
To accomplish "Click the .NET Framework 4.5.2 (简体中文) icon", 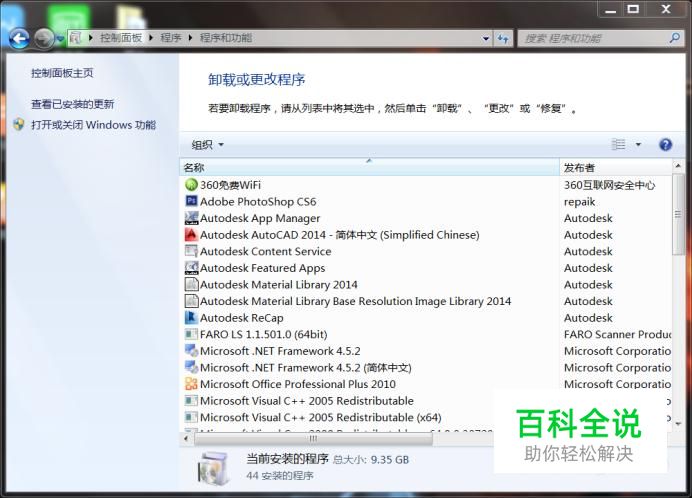I will [x=191, y=367].
